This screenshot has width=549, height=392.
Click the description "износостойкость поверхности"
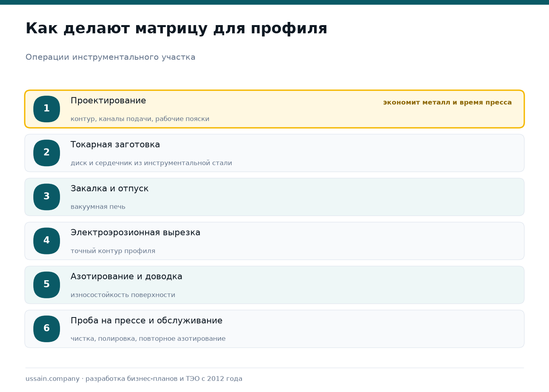[123, 295]
